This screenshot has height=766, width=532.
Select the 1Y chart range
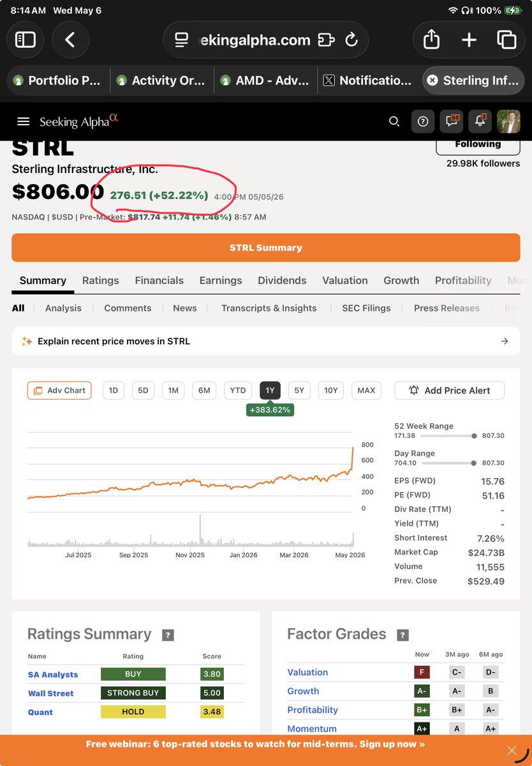(270, 391)
